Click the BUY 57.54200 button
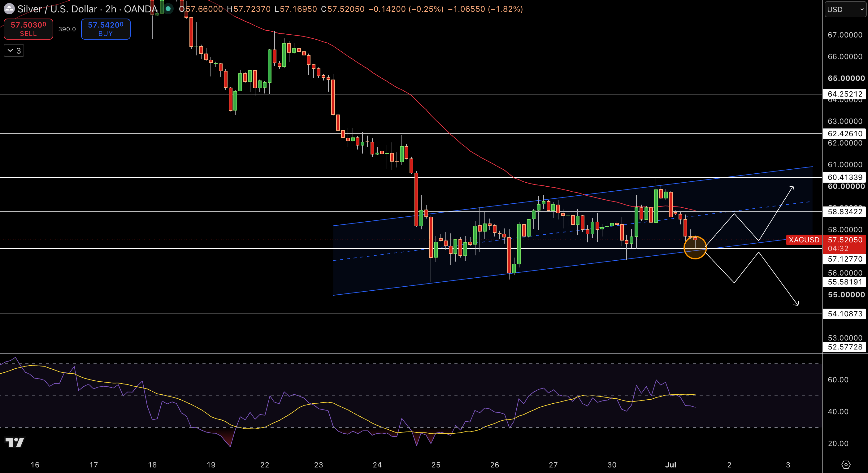The height and width of the screenshot is (473, 868). tap(106, 29)
